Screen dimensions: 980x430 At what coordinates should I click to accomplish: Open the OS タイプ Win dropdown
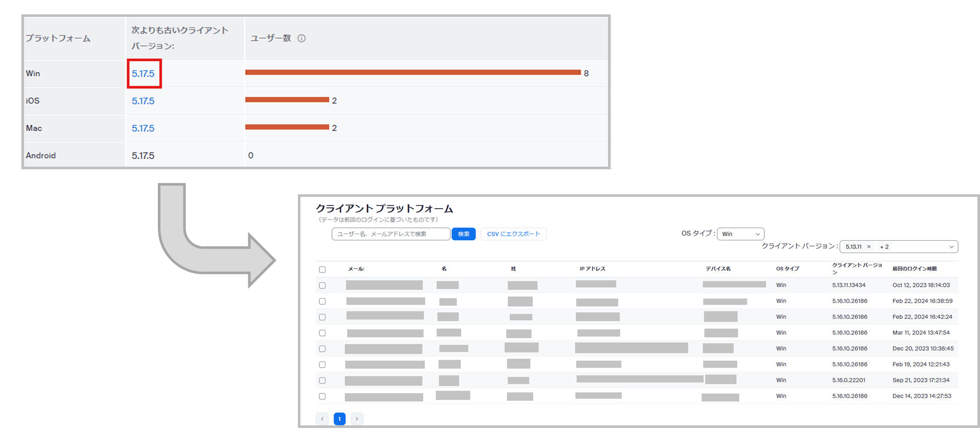(740, 234)
